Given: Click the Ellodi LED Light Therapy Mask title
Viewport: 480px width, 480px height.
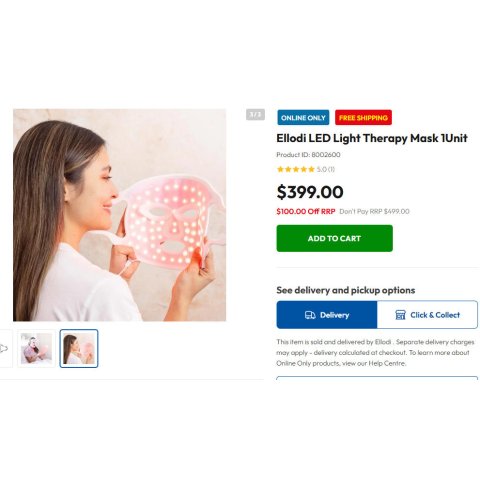Looking at the screenshot, I should [372, 138].
